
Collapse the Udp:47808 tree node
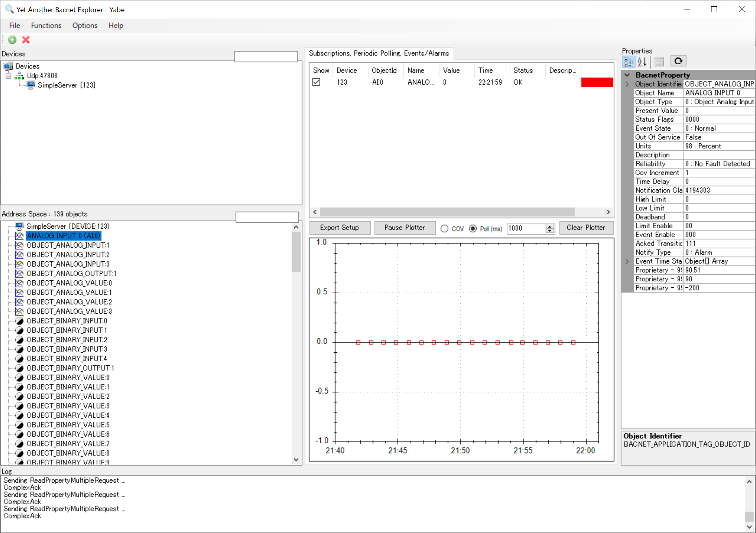tap(9, 76)
